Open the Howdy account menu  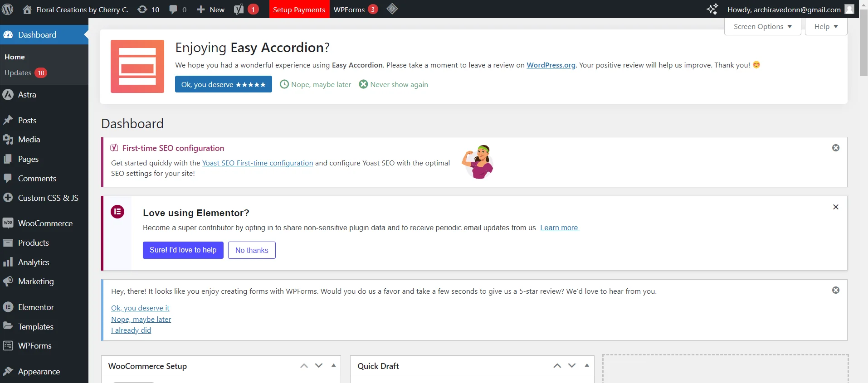[x=791, y=10]
